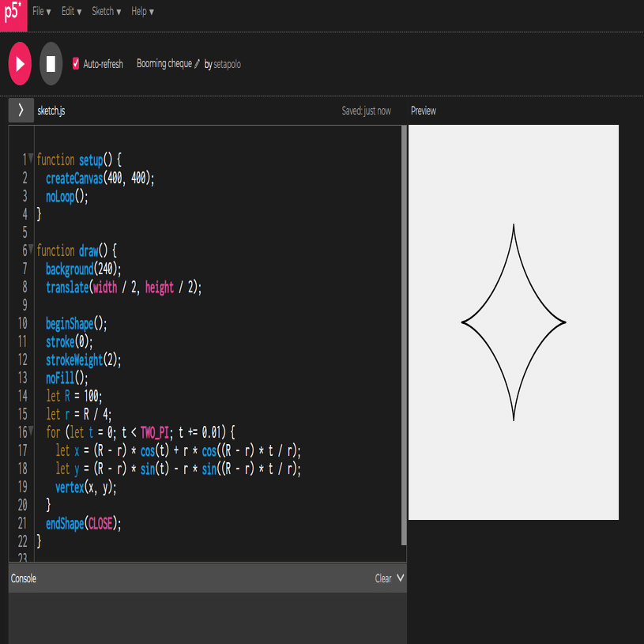Click the 'Saved: just now' status text
Image resolution: width=644 pixels, height=644 pixels.
367,111
